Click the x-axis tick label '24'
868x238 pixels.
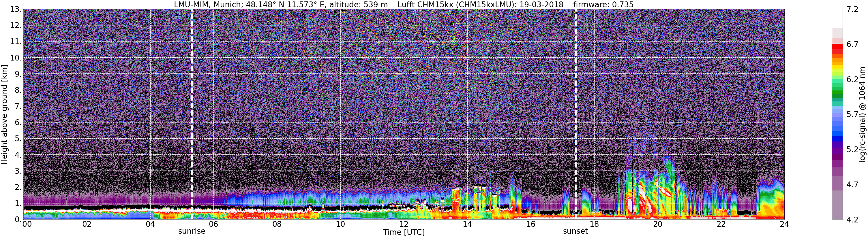pyautogui.click(x=784, y=224)
